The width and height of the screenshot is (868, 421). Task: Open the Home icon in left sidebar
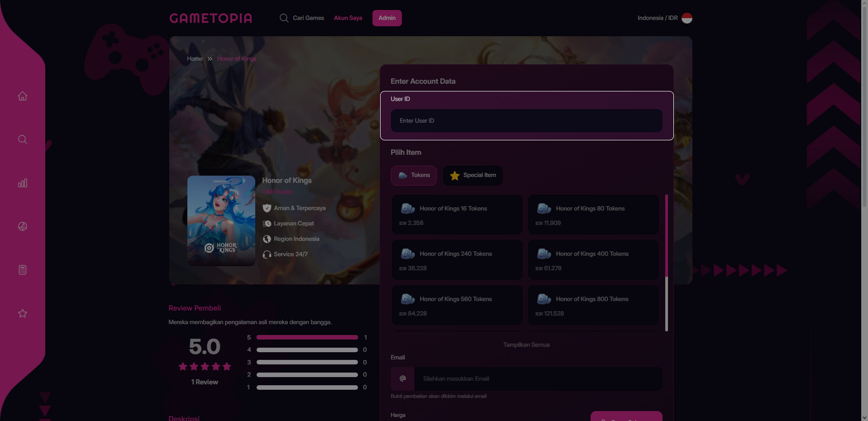pos(23,96)
